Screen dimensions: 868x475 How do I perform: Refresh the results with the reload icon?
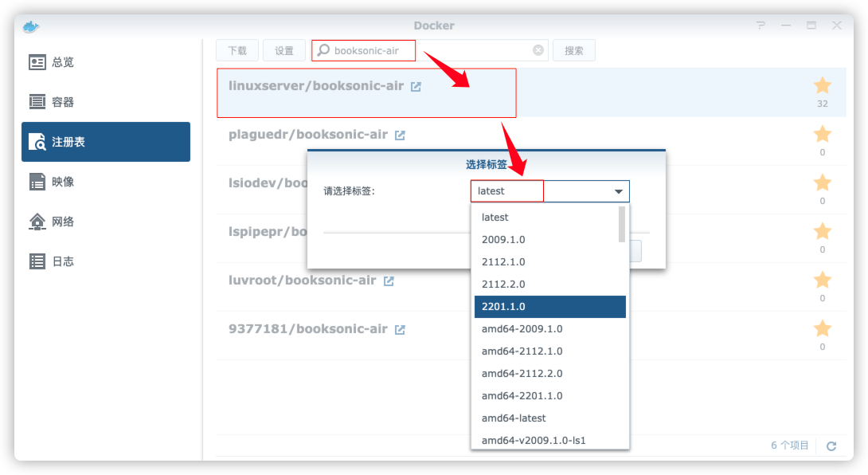coord(831,446)
